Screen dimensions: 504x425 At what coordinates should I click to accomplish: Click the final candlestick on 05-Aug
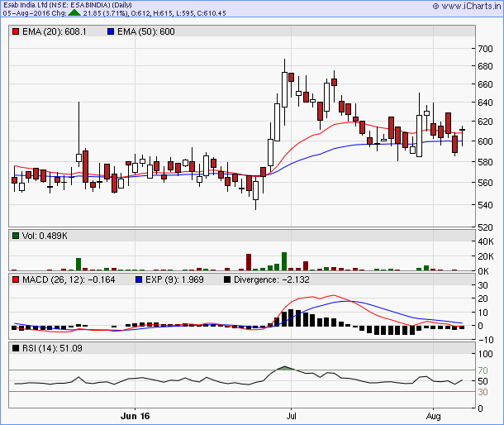point(462,136)
